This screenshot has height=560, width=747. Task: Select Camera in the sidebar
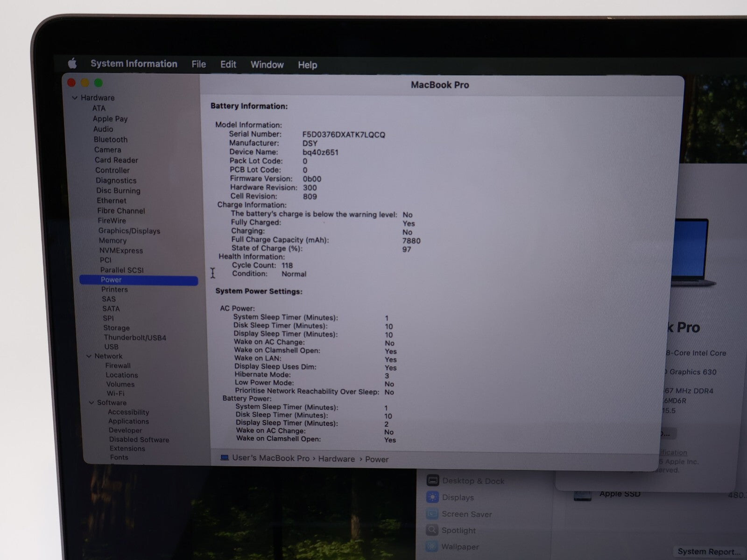coord(107,150)
